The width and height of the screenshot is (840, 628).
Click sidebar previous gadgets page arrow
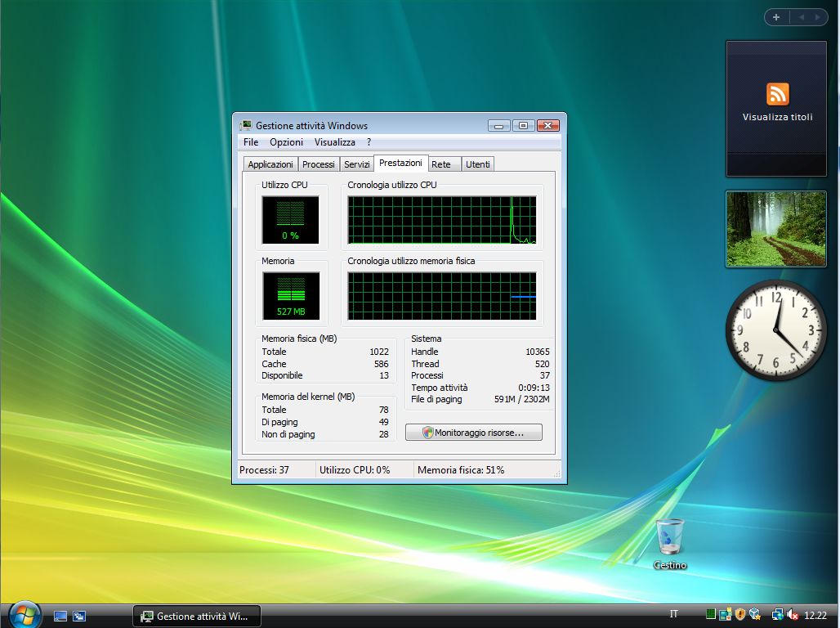click(x=802, y=17)
